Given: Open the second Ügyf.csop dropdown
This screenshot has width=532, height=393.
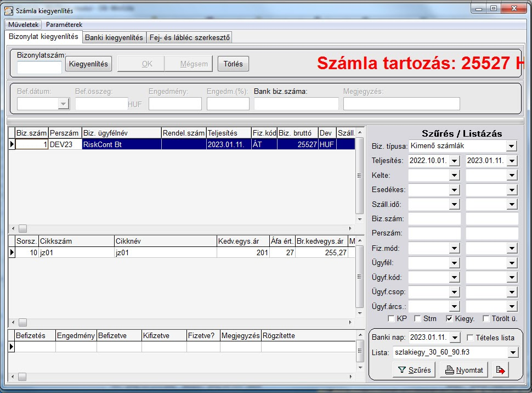Looking at the screenshot, I should point(512,292).
